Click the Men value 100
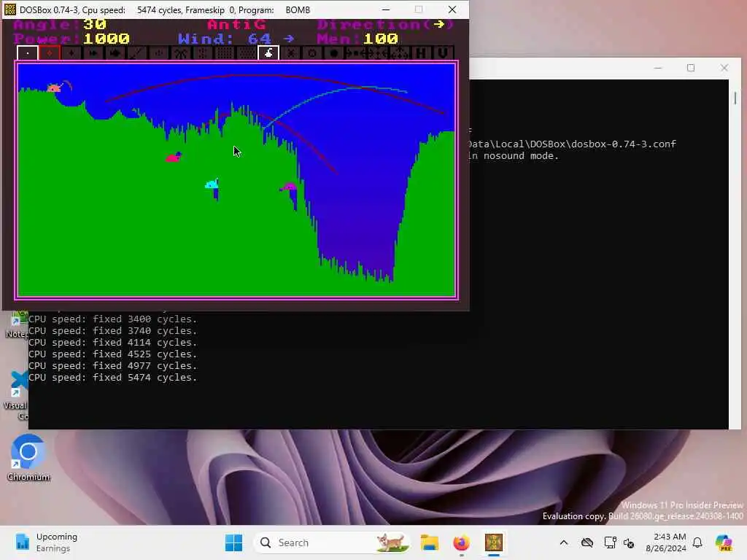This screenshot has width=747, height=560. (381, 39)
